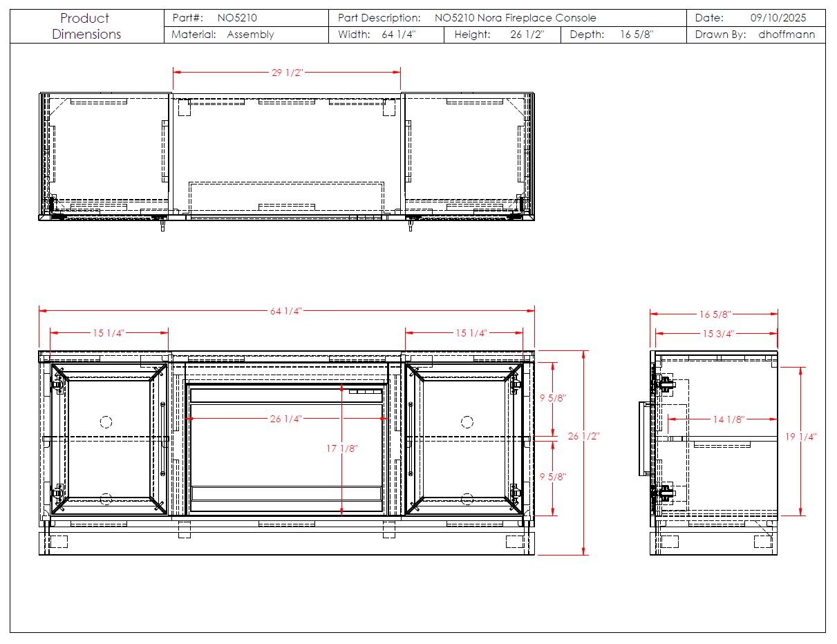837x644 pixels.
Task: Click the upper 9 5/8" shelf dimension
Action: point(552,398)
